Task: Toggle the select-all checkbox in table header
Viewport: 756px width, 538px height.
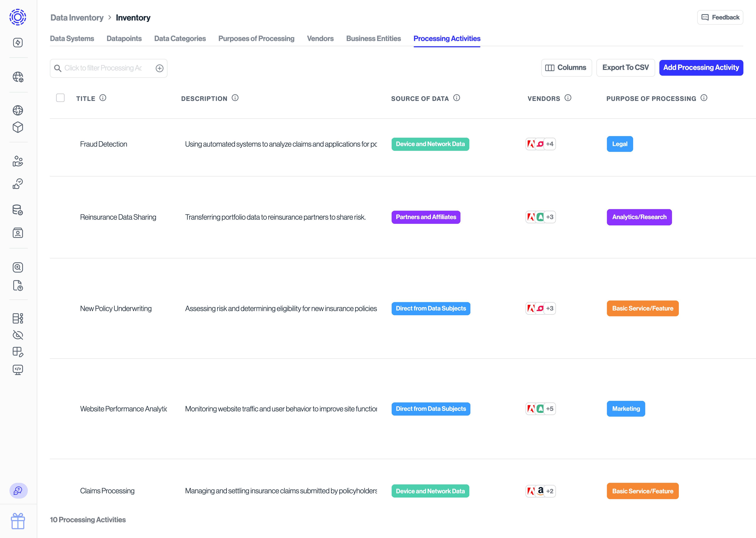Action: (x=60, y=98)
